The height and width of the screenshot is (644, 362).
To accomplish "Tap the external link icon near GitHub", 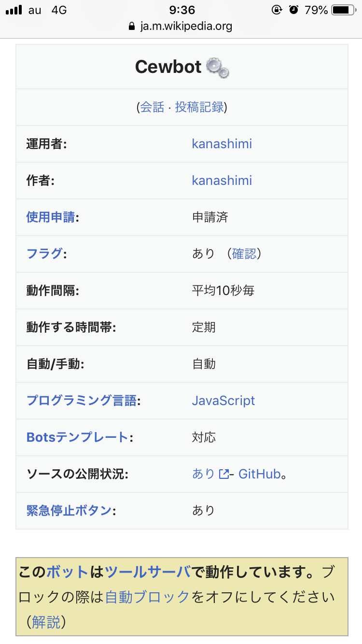I will click(x=223, y=474).
